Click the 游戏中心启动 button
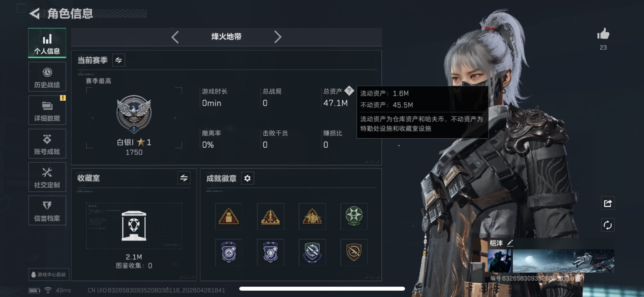Viewport: 644px width, 297px height. 49,275
